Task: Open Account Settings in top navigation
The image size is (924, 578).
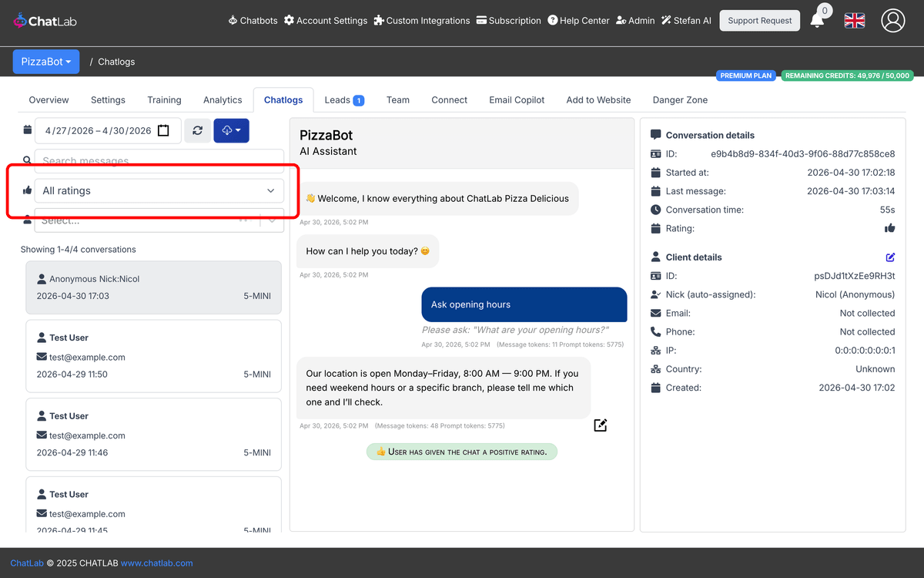Action: [326, 21]
